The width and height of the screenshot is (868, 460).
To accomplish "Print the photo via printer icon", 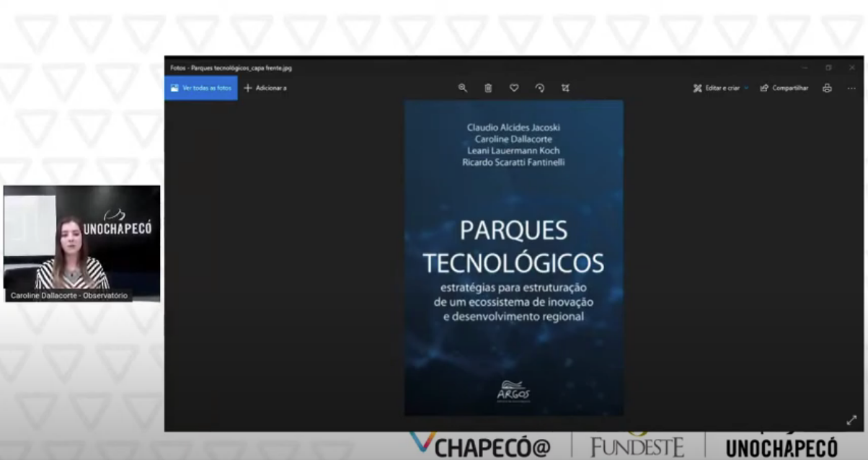I will (827, 88).
